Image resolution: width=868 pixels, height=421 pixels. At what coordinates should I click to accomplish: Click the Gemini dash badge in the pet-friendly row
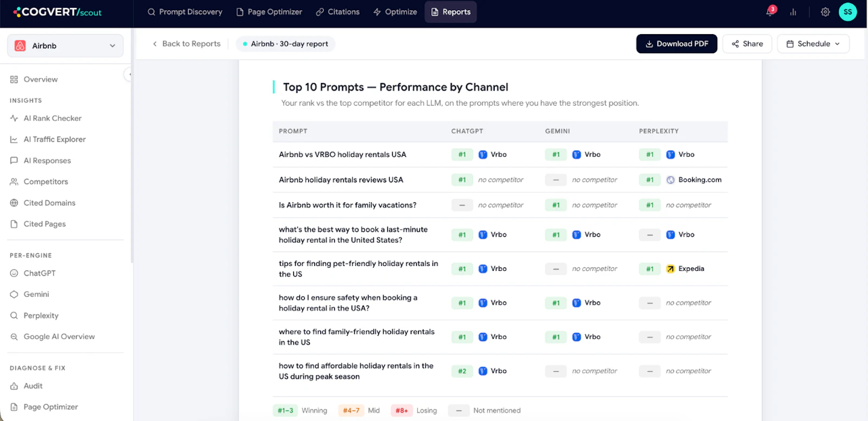click(x=556, y=269)
